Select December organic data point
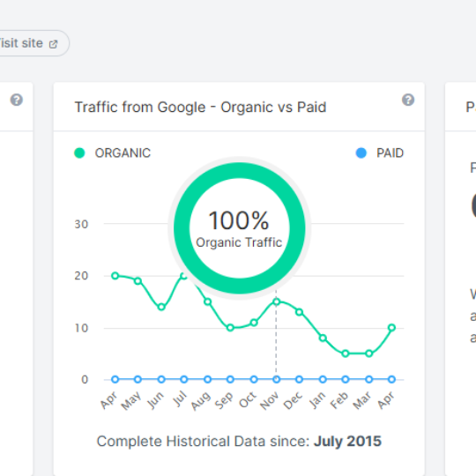476x476 pixels. click(300, 312)
